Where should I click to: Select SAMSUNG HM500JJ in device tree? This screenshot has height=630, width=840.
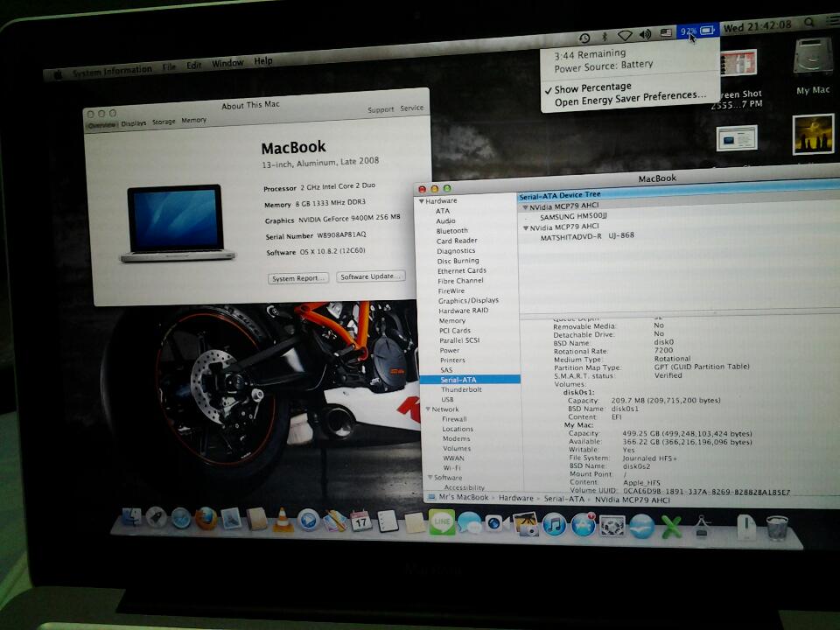573,217
